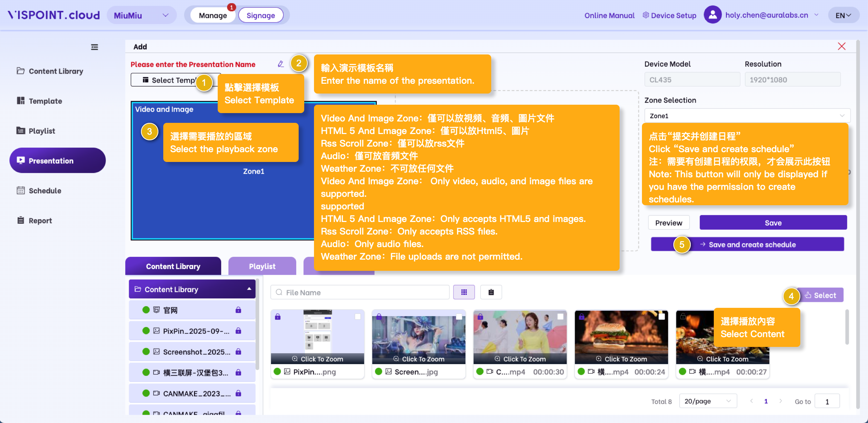Tick checkbox on burger mp4 thumbnail
The width and height of the screenshot is (868, 423).
[661, 317]
